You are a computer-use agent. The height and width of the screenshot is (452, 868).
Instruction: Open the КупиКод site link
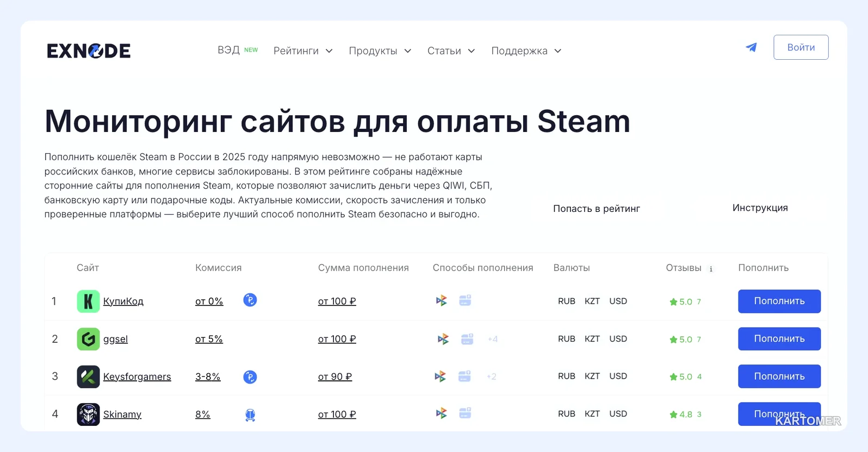(123, 302)
